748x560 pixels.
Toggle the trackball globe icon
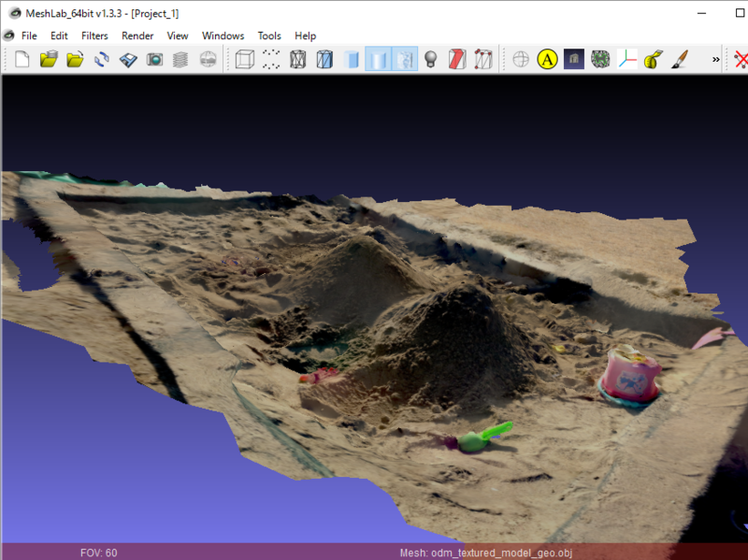click(521, 60)
